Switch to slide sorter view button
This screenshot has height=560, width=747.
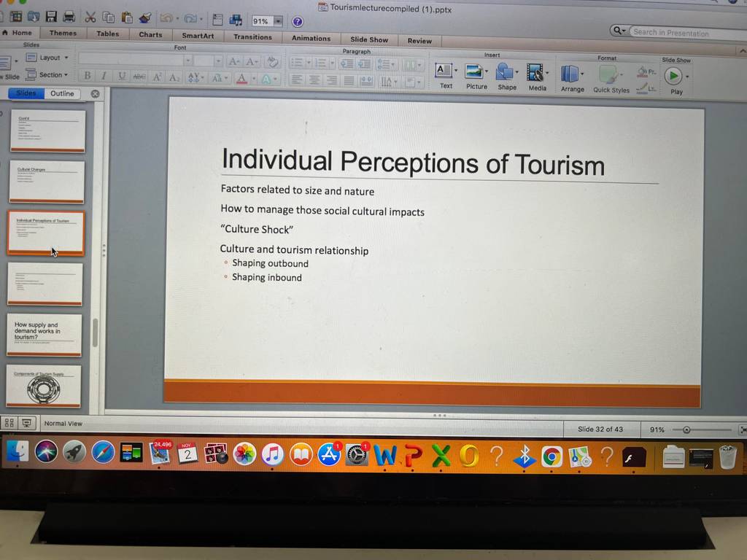point(9,423)
